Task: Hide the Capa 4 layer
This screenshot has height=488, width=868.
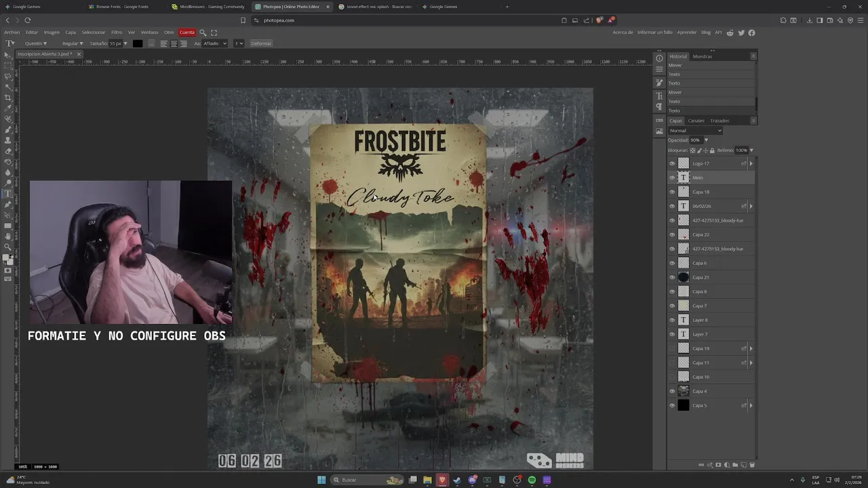Action: tap(672, 391)
